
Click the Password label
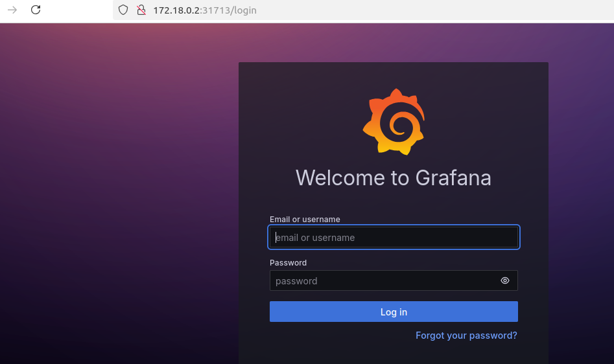288,263
